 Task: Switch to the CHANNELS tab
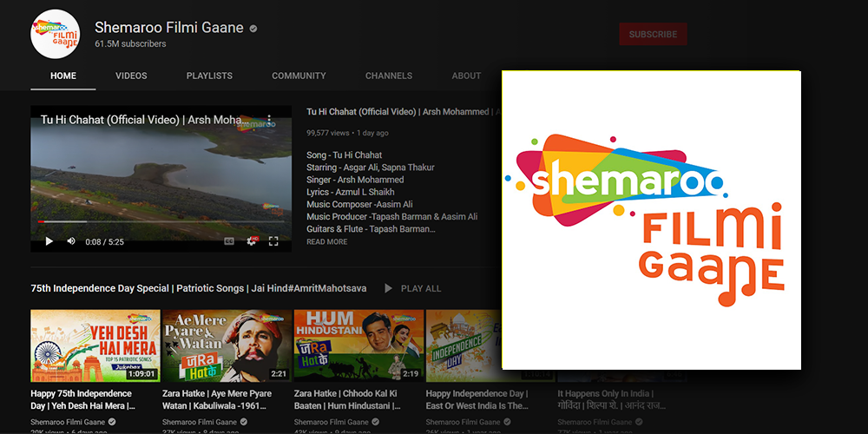[389, 76]
